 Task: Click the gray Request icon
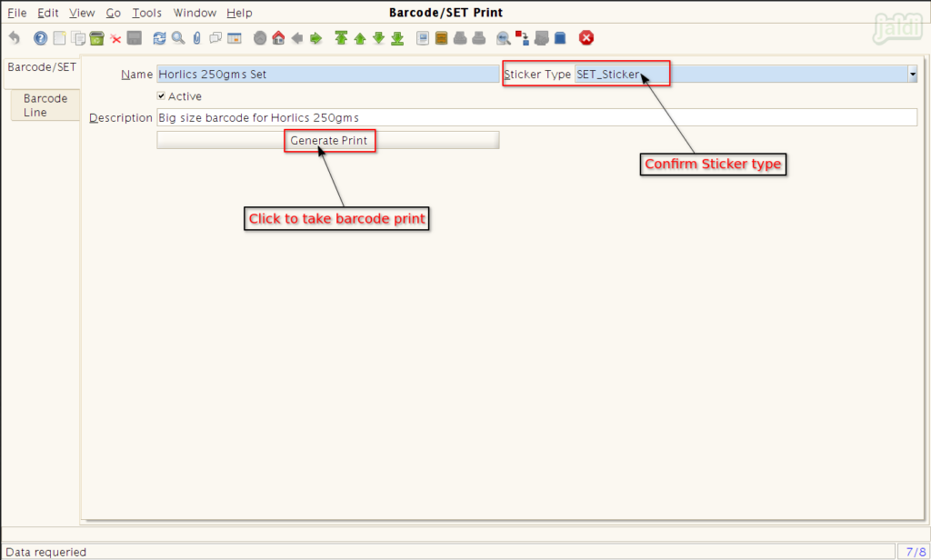[541, 38]
